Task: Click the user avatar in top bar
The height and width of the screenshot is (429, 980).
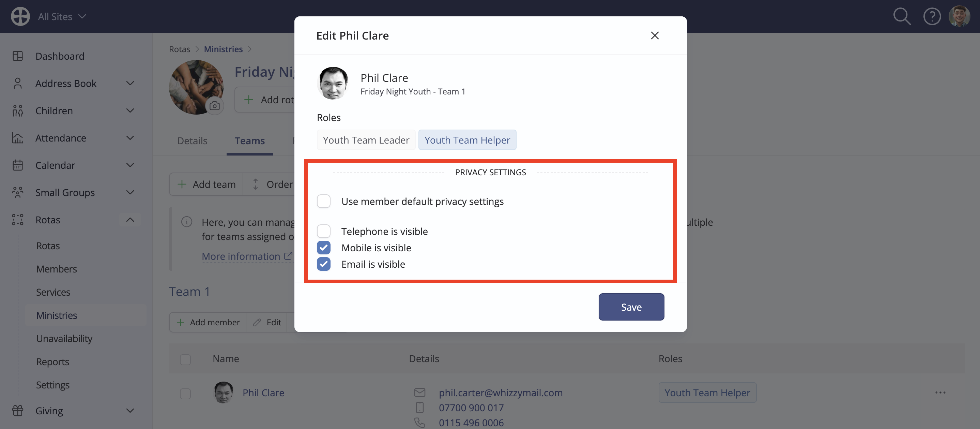Action: click(959, 16)
